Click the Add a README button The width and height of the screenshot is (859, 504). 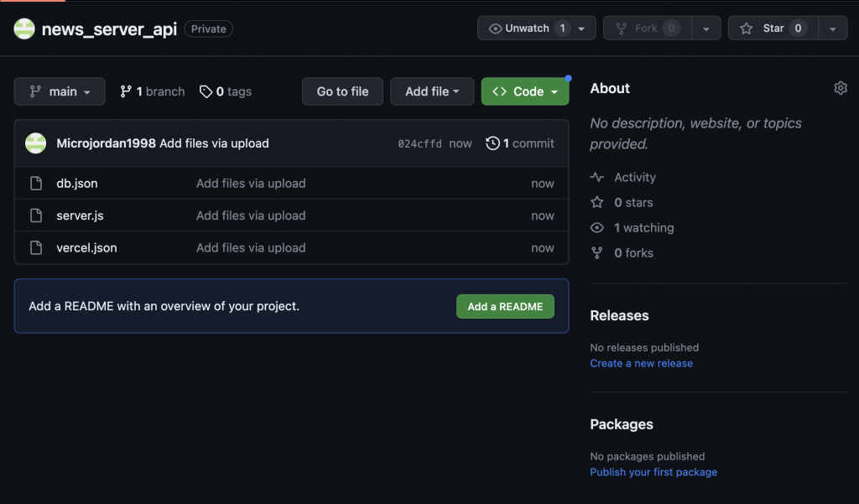pyautogui.click(x=505, y=306)
